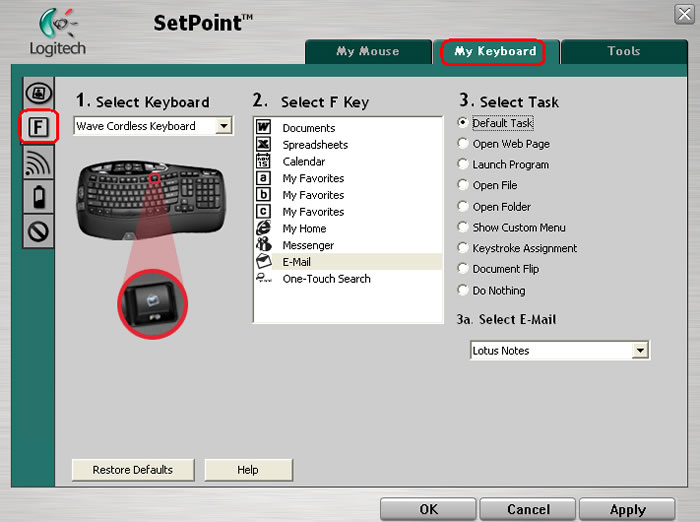Click the Apply button
700x522 pixels.
point(627,509)
